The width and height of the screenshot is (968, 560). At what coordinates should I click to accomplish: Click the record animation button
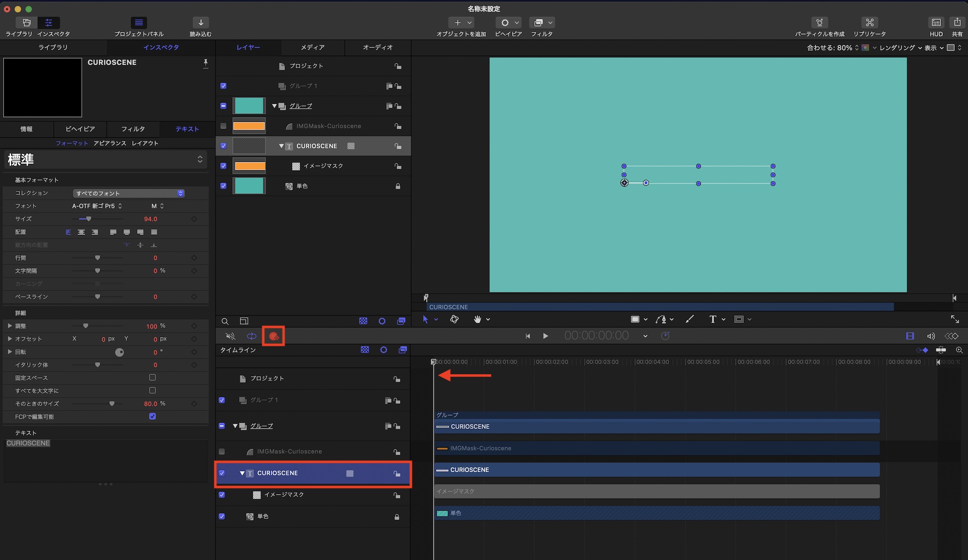click(273, 336)
